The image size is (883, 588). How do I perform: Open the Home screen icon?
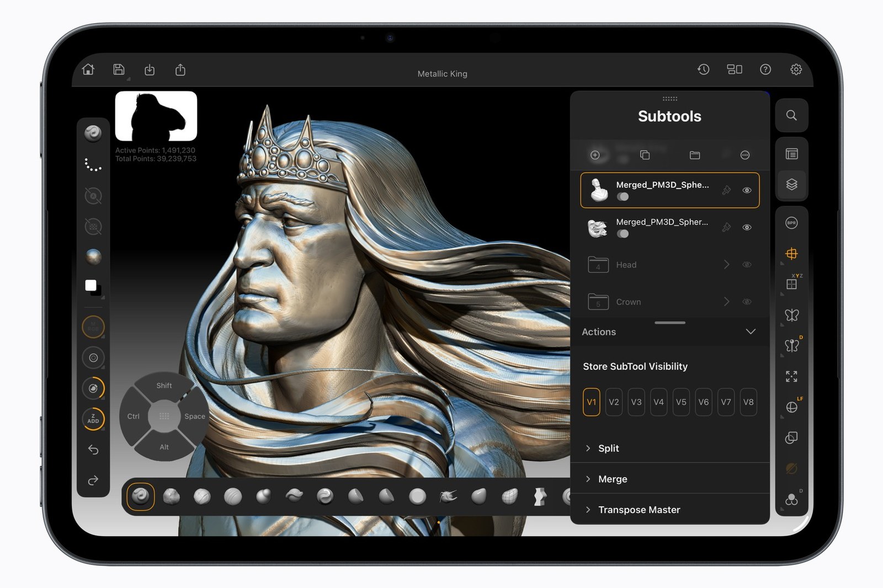click(x=88, y=70)
